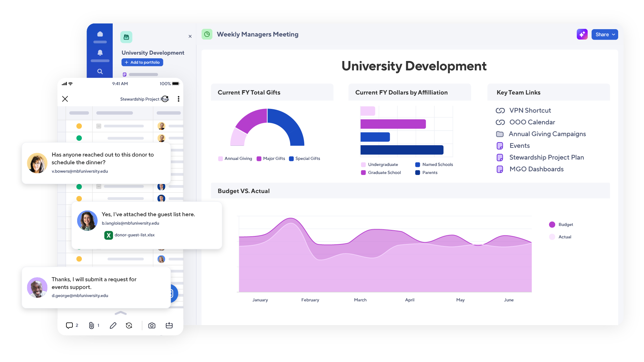The width and height of the screenshot is (644, 362).
Task: Open notifications bell in sidebar
Action: (x=100, y=53)
